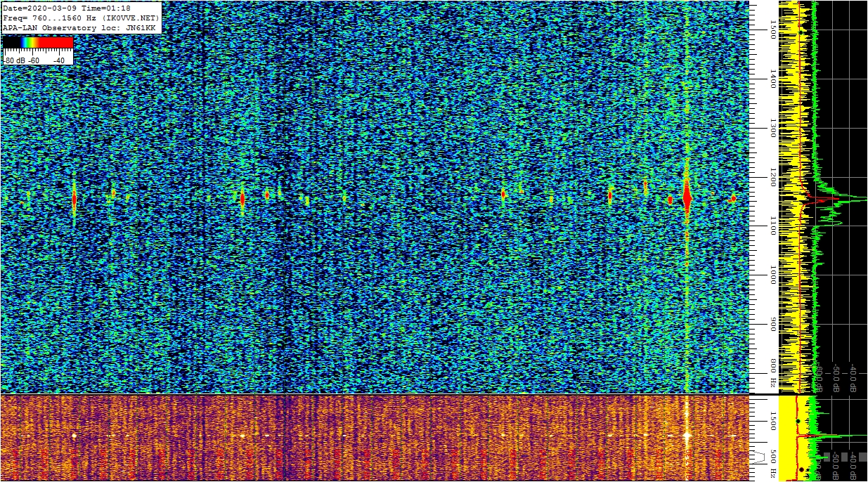Click the 800 Hz label on the main frequency axis
This screenshot has width=868, height=482.
tap(772, 373)
